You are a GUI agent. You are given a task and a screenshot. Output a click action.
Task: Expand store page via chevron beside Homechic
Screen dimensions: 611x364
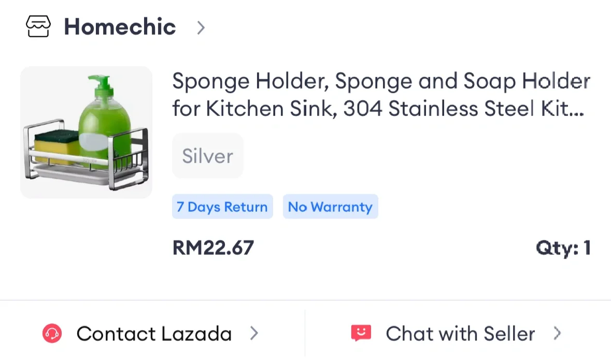201,27
